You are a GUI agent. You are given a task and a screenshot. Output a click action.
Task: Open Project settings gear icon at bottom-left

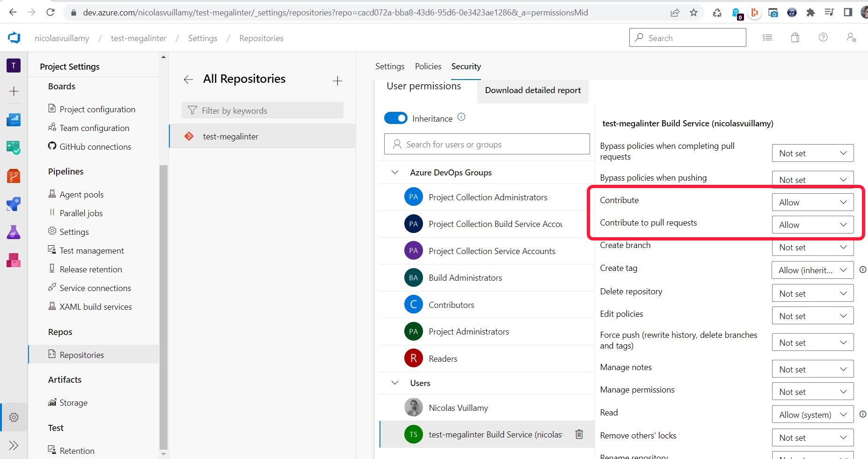pyautogui.click(x=14, y=417)
